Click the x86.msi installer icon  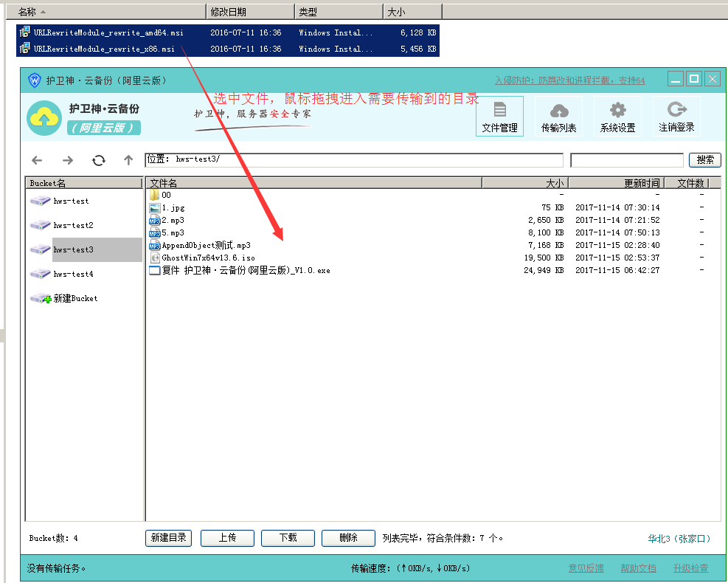(x=24, y=48)
